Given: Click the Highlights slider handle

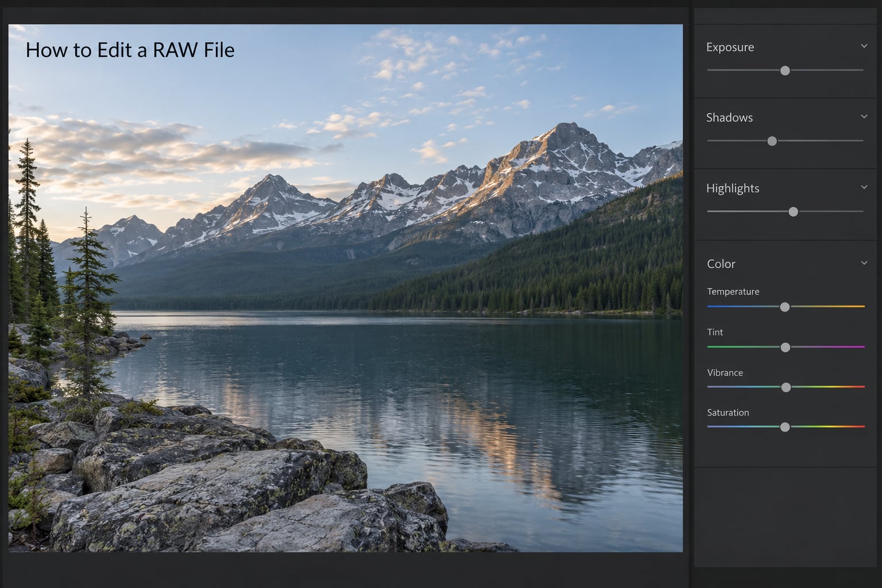Looking at the screenshot, I should pyautogui.click(x=793, y=212).
